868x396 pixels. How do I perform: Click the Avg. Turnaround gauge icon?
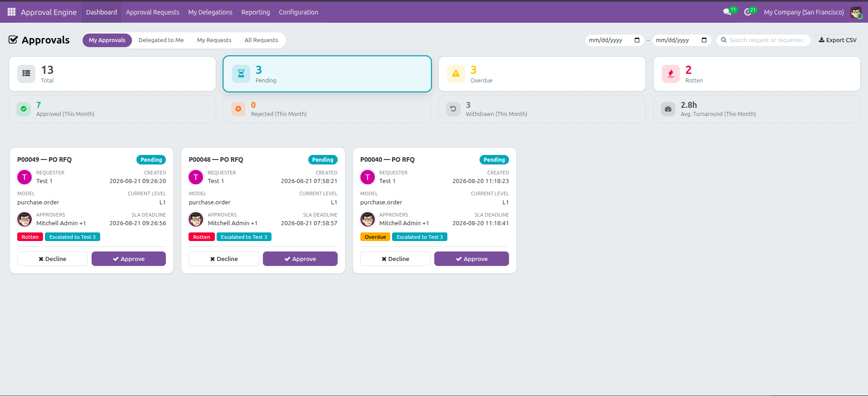(x=668, y=109)
